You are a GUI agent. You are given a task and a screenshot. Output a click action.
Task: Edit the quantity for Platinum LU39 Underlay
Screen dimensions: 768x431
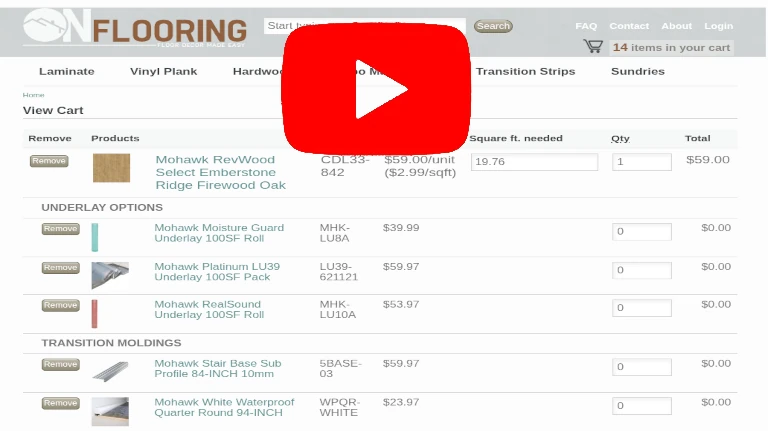642,270
